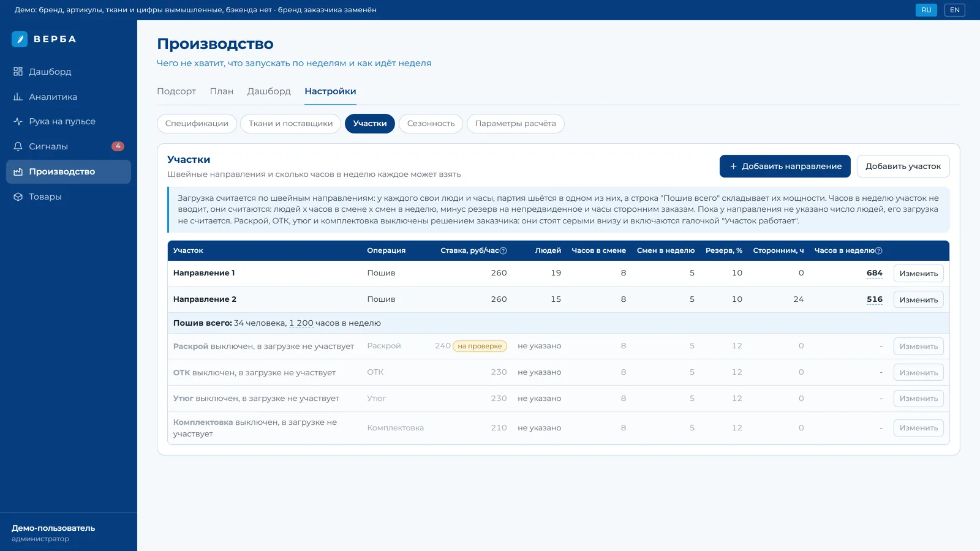This screenshot has width=980, height=551.
Task: Click the Добавить направление button
Action: pos(785,167)
